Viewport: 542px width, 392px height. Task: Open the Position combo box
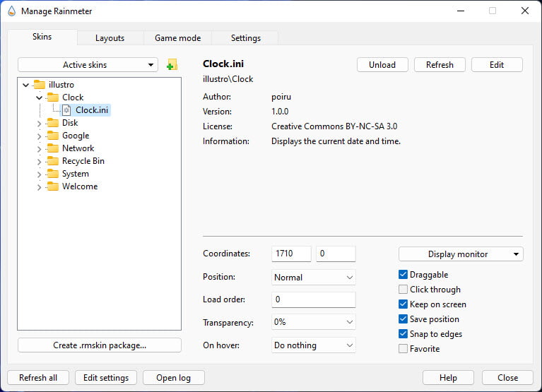(313, 278)
